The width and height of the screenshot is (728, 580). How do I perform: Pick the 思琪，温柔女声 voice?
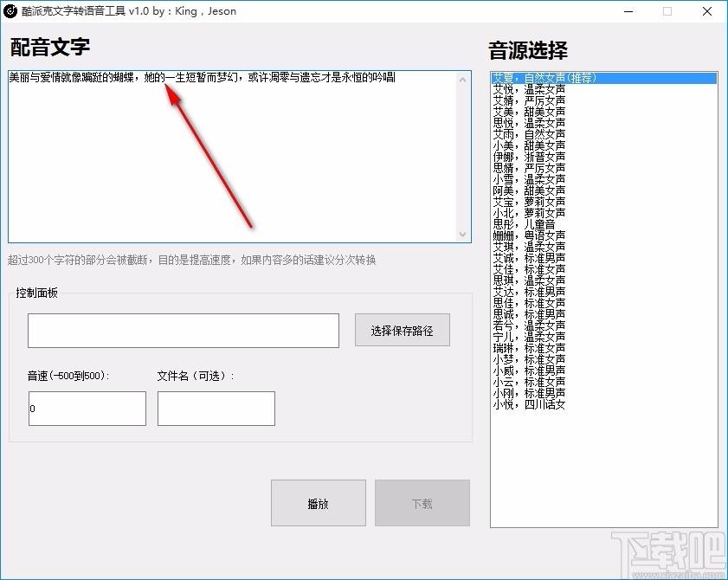coord(603,280)
